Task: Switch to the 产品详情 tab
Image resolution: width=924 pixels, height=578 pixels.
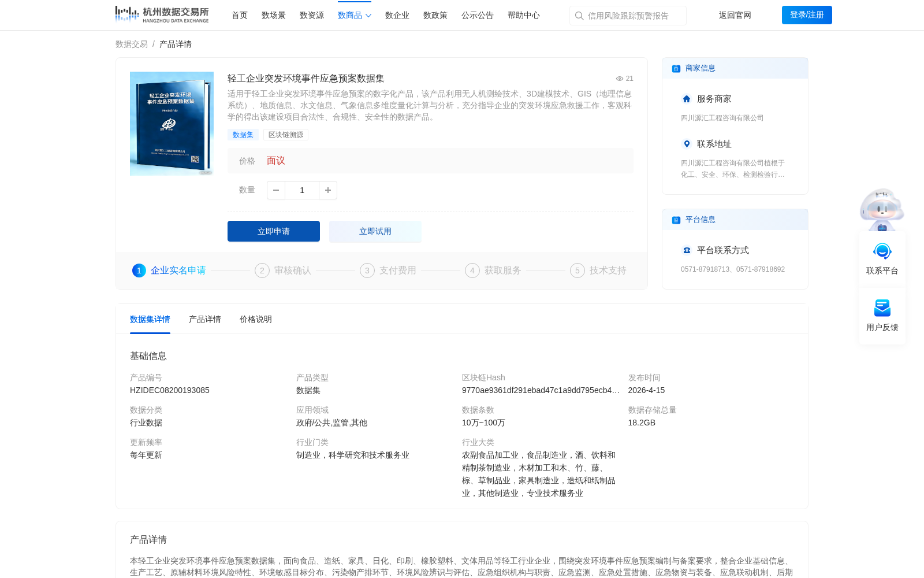Action: pos(205,319)
